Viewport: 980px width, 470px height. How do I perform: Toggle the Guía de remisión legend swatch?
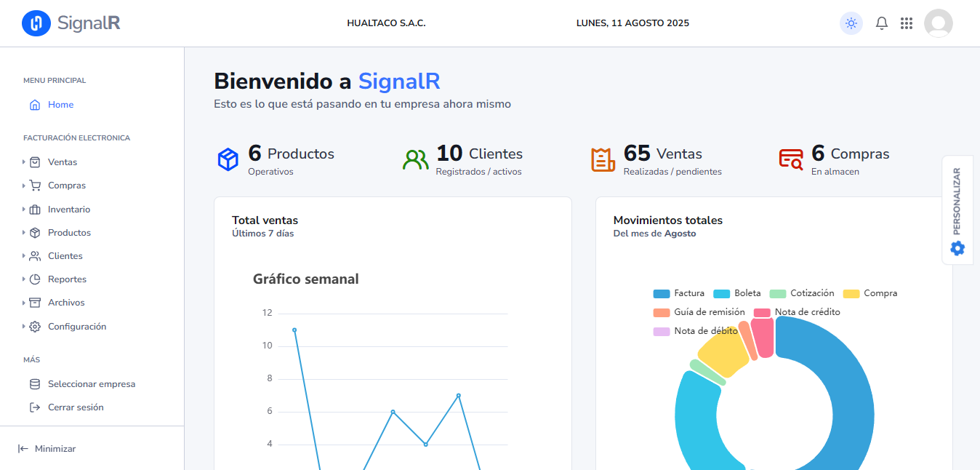coord(662,313)
